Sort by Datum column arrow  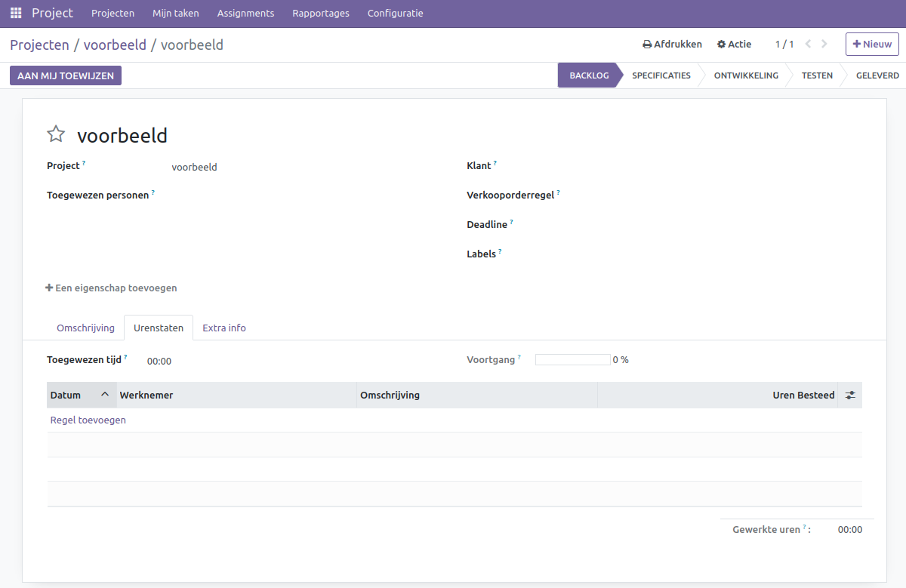(x=105, y=395)
